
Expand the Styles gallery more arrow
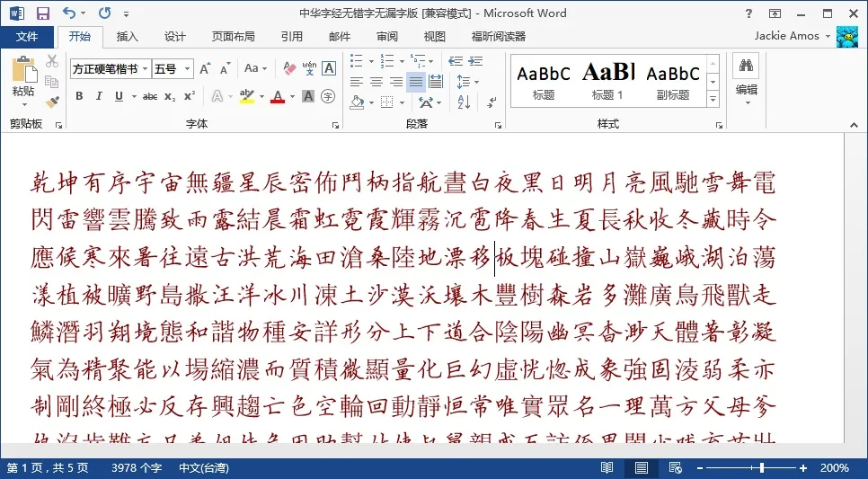pyautogui.click(x=713, y=98)
